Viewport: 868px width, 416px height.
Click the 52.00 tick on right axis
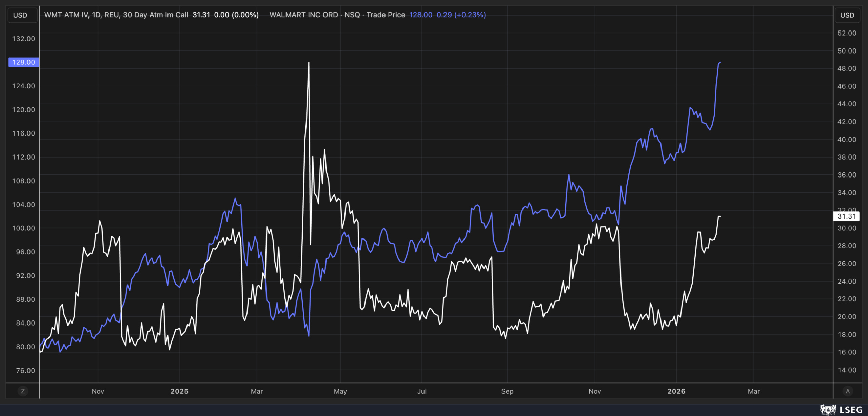(x=847, y=33)
